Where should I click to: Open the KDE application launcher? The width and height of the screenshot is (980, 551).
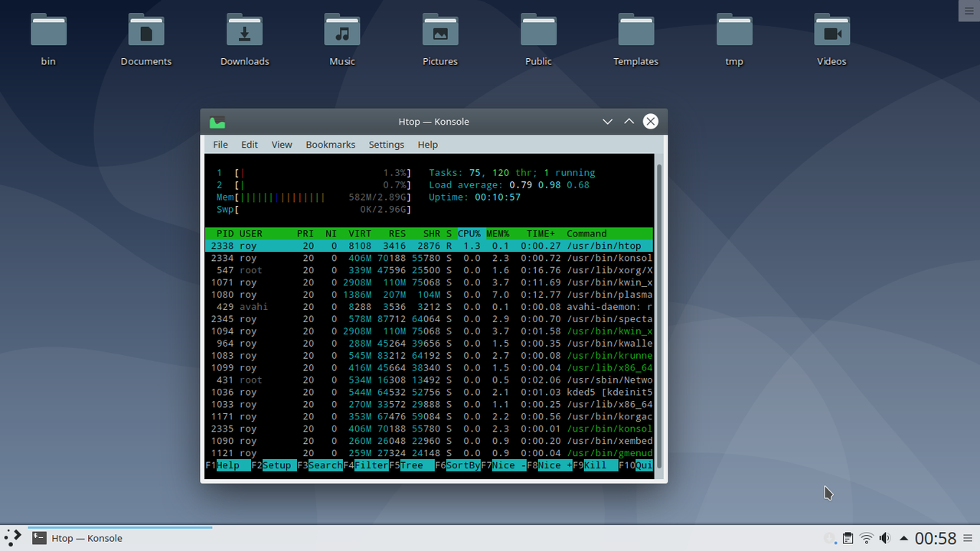[x=13, y=538]
